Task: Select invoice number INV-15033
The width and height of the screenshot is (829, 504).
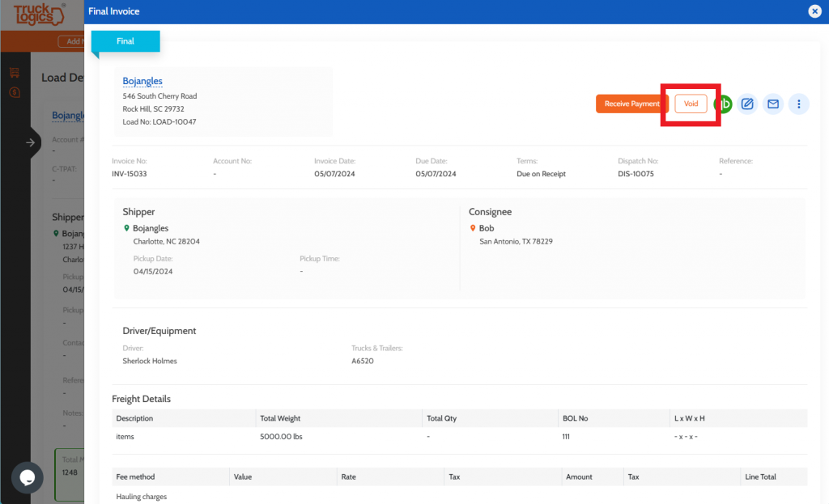Action: (129, 174)
